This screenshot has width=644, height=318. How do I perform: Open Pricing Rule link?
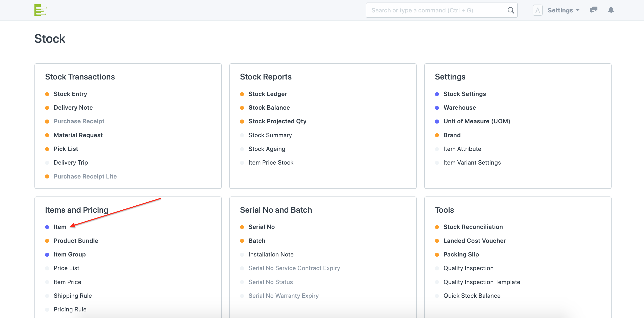click(70, 309)
